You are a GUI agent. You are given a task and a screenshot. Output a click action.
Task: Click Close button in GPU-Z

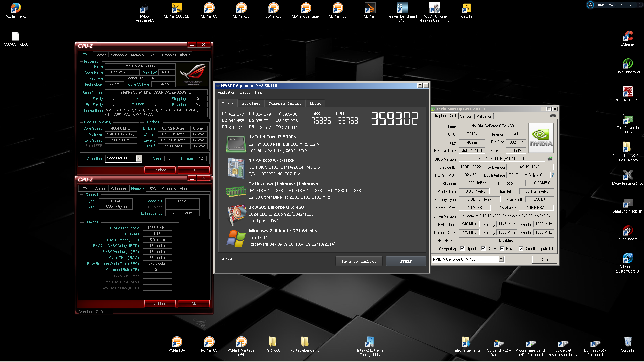click(x=545, y=259)
